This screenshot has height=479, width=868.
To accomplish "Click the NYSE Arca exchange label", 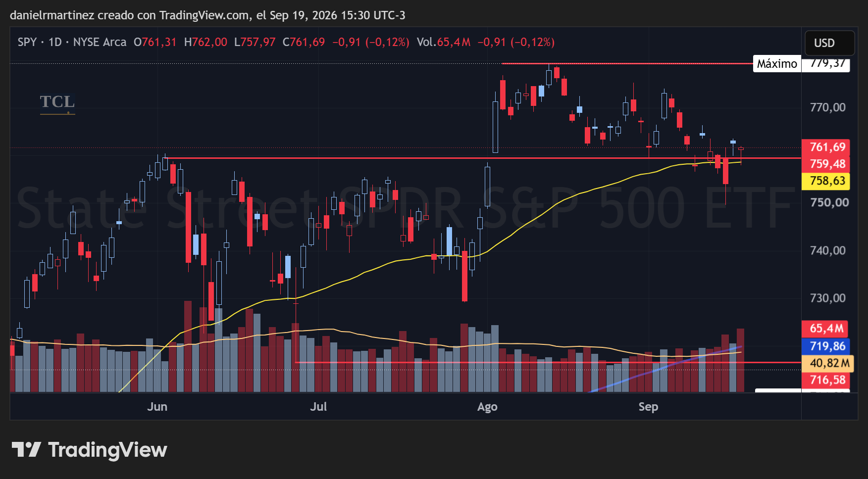I will tap(100, 42).
